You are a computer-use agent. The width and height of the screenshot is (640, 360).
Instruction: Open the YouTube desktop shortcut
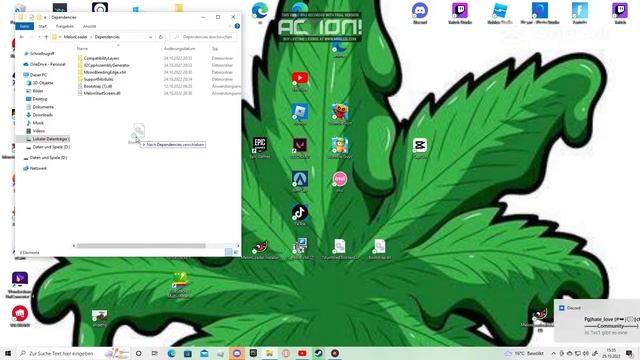pos(300,81)
